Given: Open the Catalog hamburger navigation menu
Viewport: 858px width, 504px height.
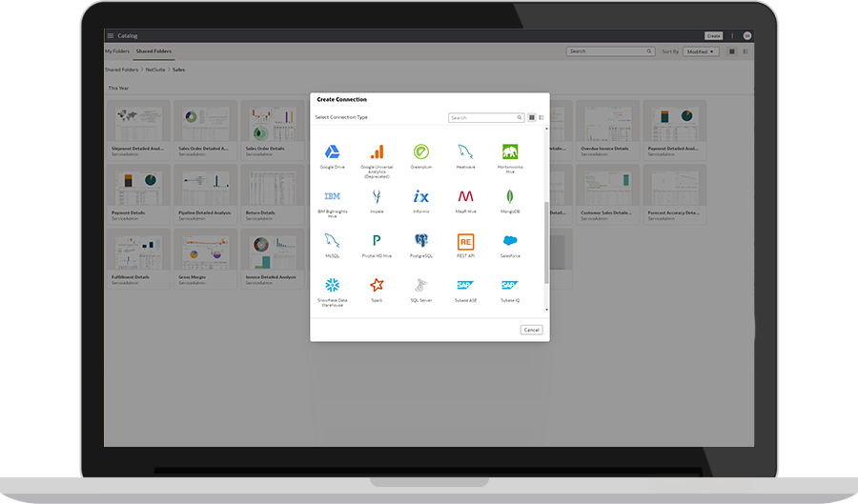Looking at the screenshot, I should (x=110, y=35).
